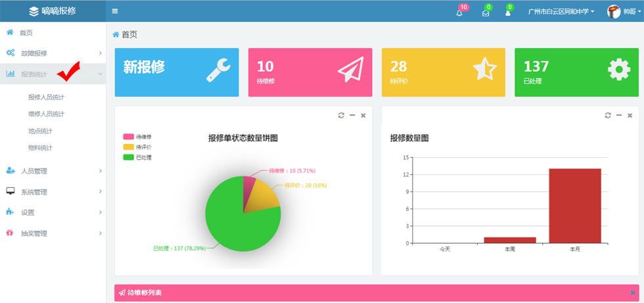Expand the 人员管理 menu chevron
This screenshot has height=303, width=644.
pyautogui.click(x=100, y=171)
